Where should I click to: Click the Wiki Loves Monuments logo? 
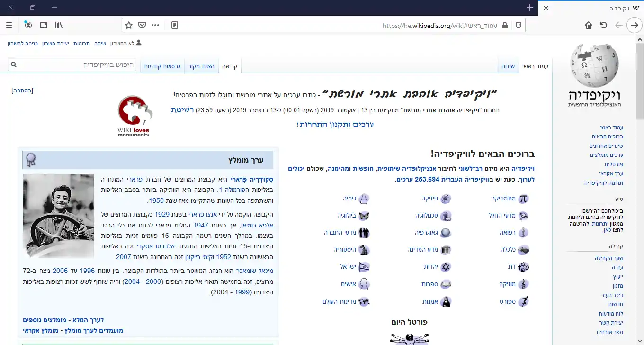click(135, 116)
